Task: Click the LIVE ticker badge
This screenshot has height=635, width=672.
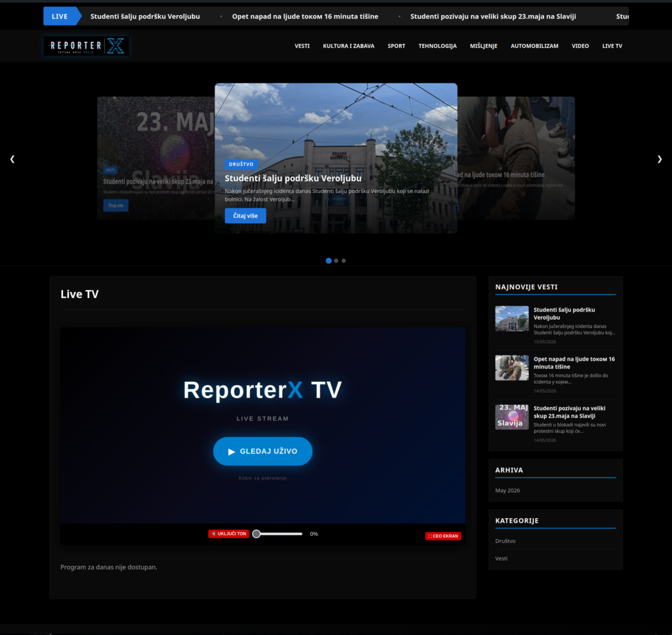Action: point(62,16)
